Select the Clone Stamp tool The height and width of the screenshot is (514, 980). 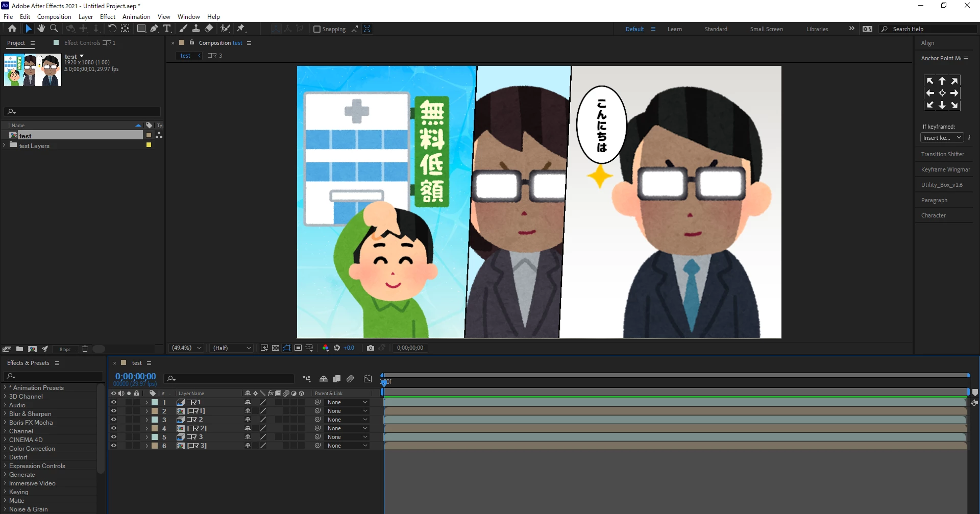[196, 29]
